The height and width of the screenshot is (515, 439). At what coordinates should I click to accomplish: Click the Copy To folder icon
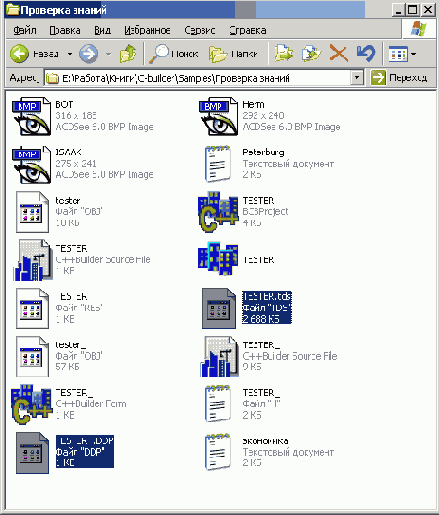pos(311,53)
